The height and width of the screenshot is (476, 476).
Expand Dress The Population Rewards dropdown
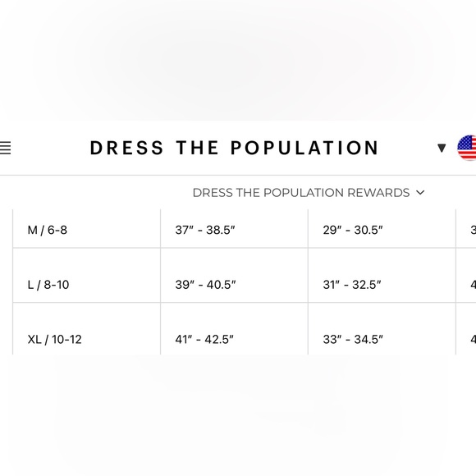308,193
